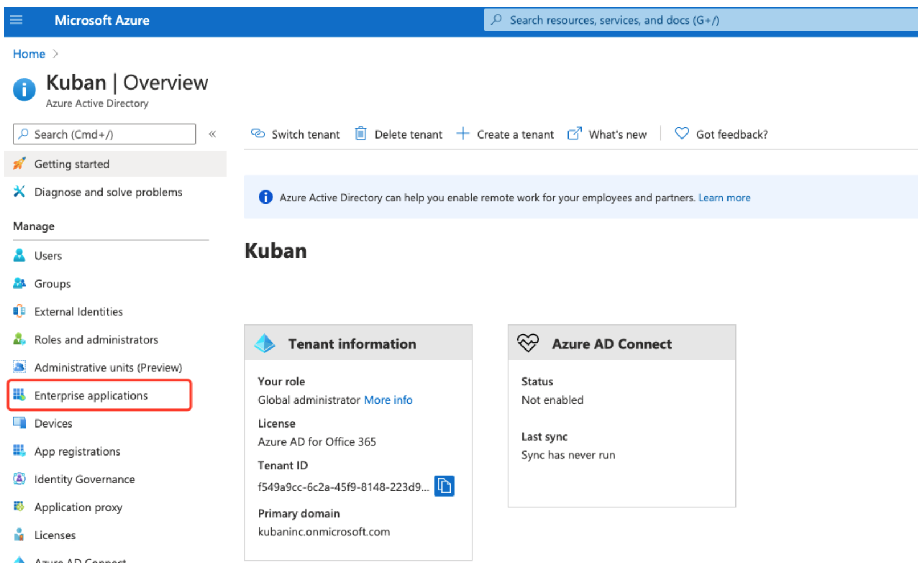Screen dimensions: 924x577
Task: Open External Identities
Action: [79, 312]
